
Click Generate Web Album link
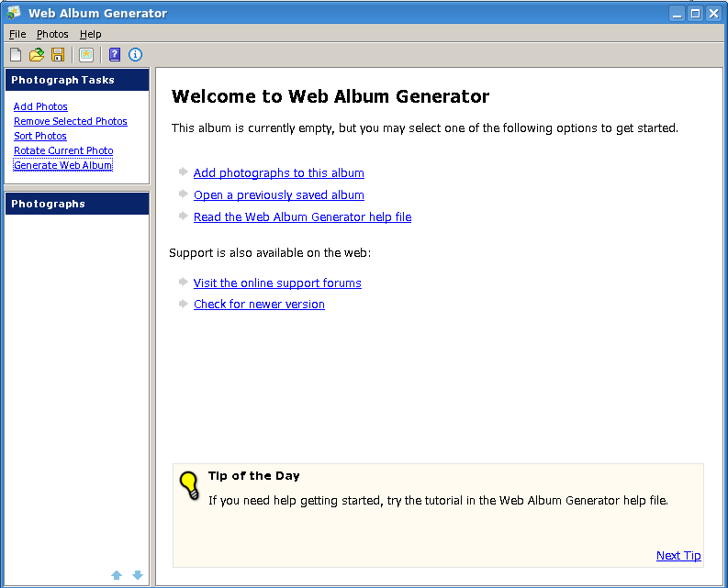tap(63, 165)
